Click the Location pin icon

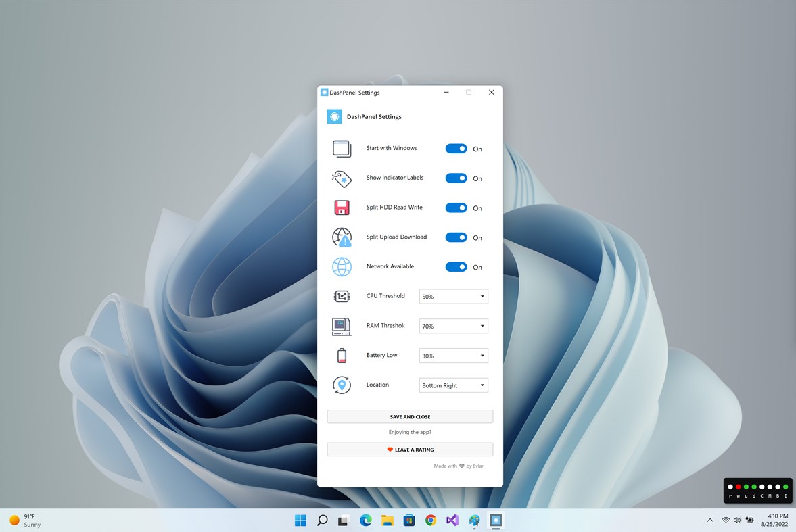pyautogui.click(x=342, y=385)
